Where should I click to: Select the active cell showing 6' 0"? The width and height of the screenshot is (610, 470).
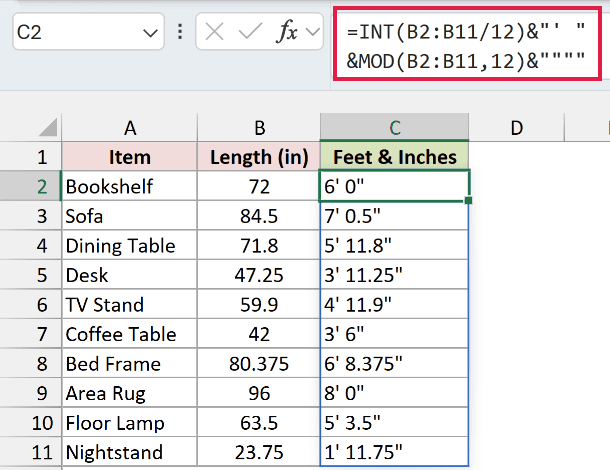(x=394, y=186)
